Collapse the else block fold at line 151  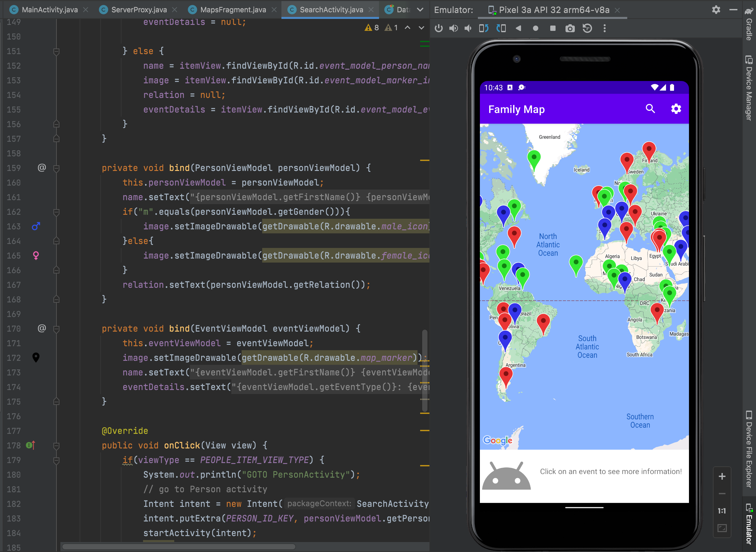(56, 51)
